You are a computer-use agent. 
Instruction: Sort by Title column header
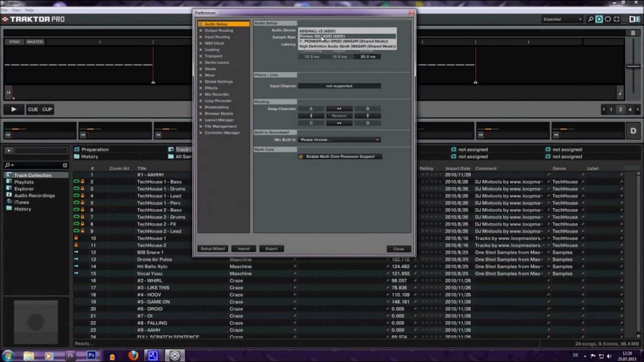click(x=142, y=168)
